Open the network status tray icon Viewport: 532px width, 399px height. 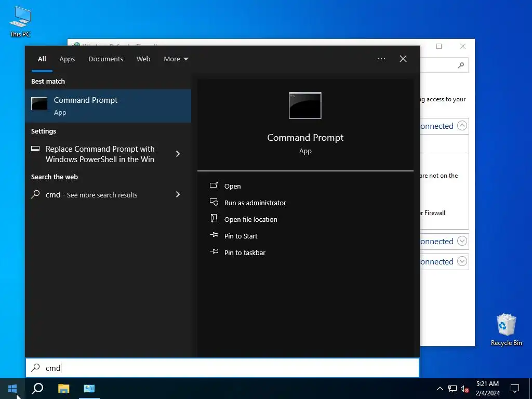453,389
